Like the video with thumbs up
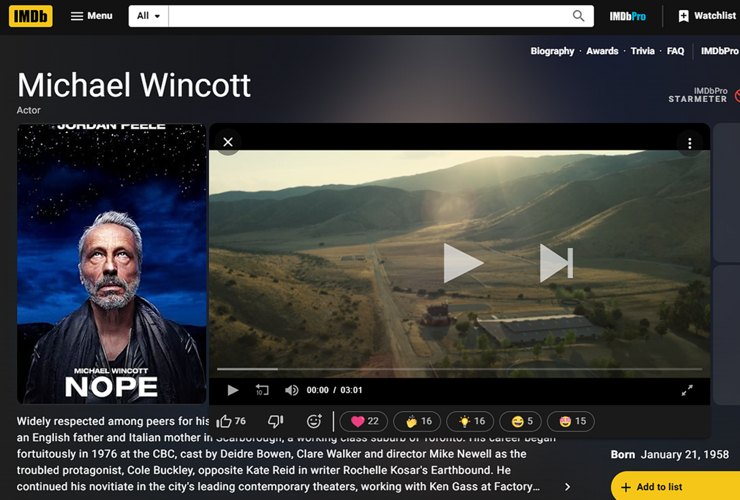The height and width of the screenshot is (500, 740). point(231,421)
